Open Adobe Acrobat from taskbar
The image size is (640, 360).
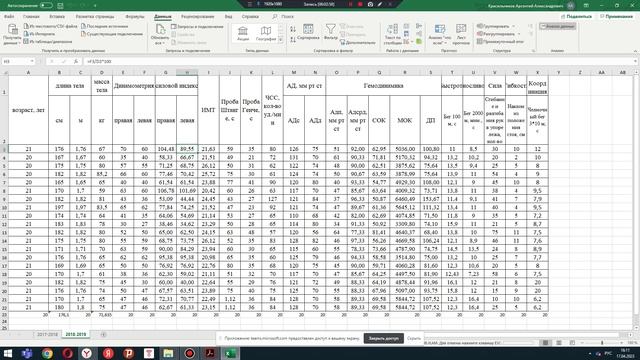click(x=209, y=353)
